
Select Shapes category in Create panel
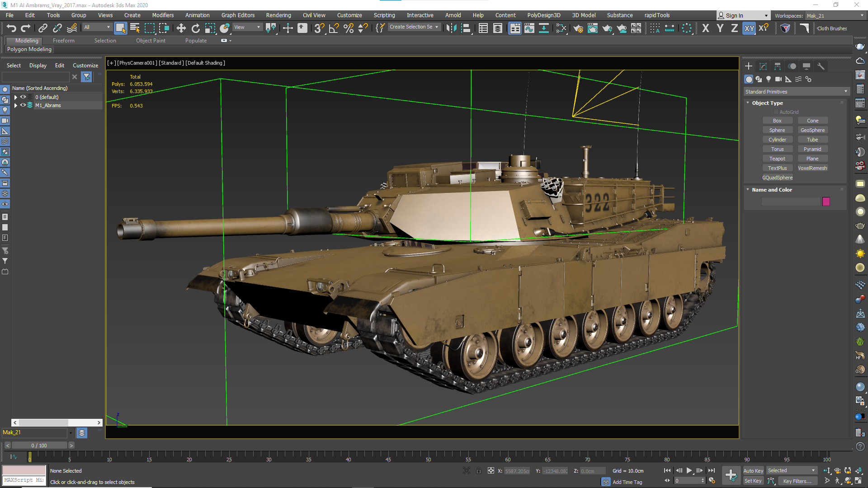(759, 79)
